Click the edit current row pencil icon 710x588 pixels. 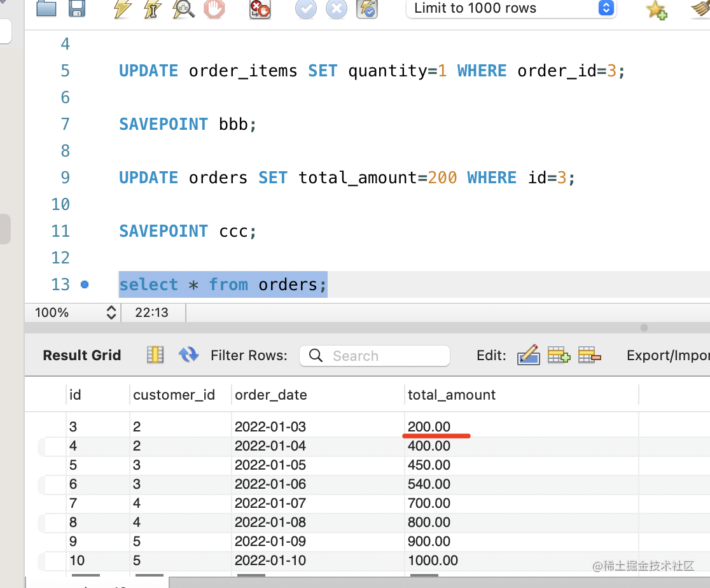click(x=528, y=354)
